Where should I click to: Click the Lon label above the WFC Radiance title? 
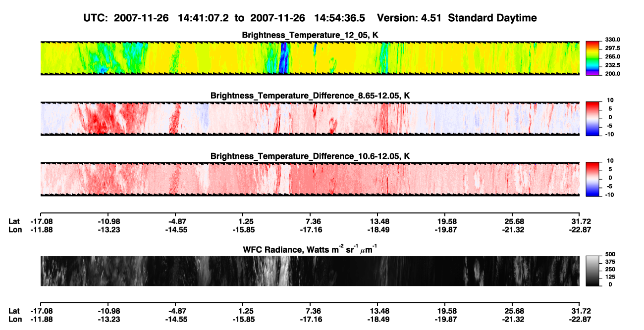pyautogui.click(x=15, y=229)
